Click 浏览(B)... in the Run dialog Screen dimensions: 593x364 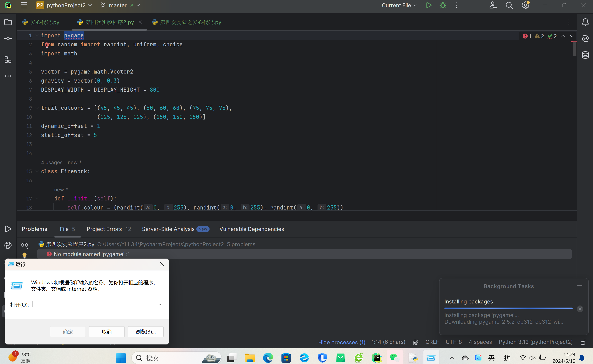(x=146, y=332)
